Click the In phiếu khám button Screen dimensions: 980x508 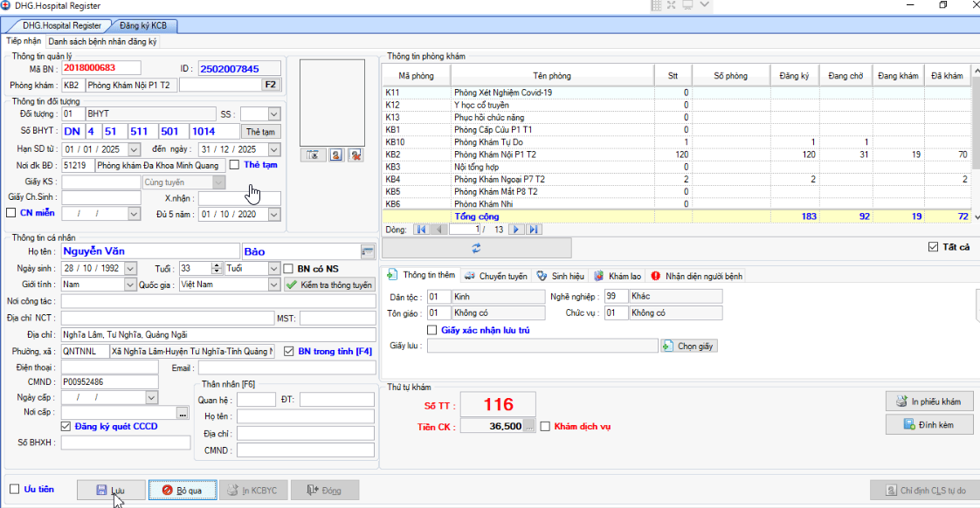tap(929, 402)
